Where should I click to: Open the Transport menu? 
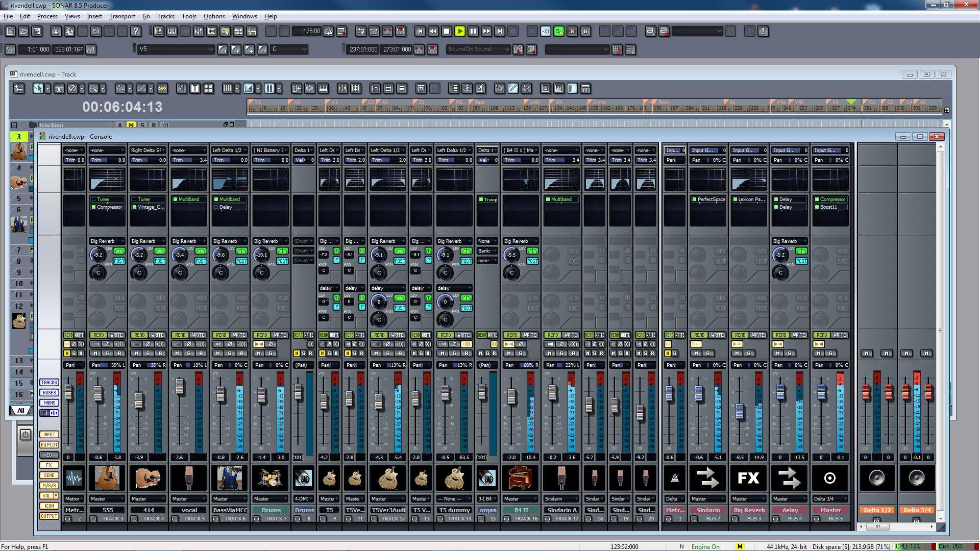coord(122,16)
